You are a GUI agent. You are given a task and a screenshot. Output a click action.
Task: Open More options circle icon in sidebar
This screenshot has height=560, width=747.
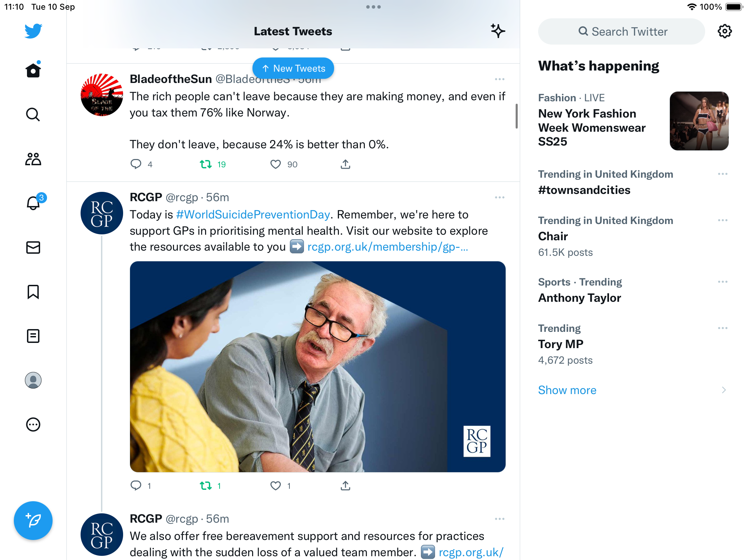click(33, 424)
